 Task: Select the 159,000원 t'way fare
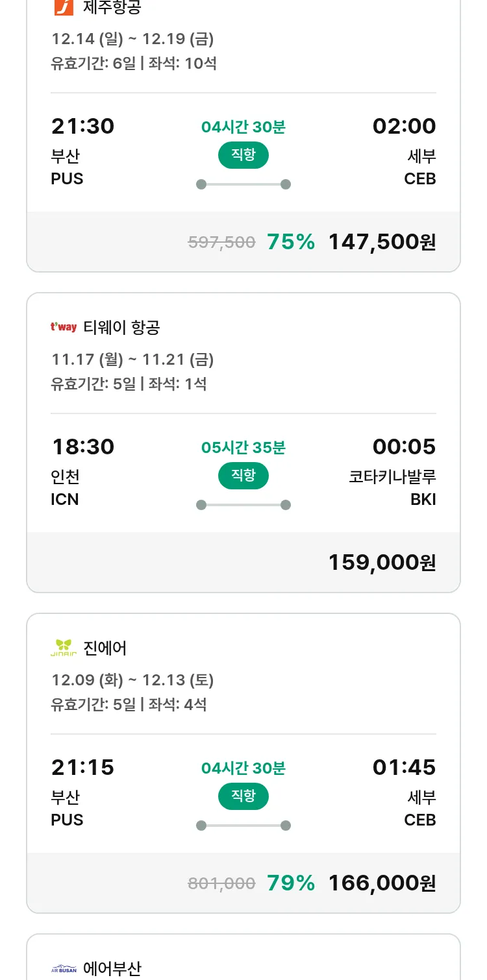382,563
